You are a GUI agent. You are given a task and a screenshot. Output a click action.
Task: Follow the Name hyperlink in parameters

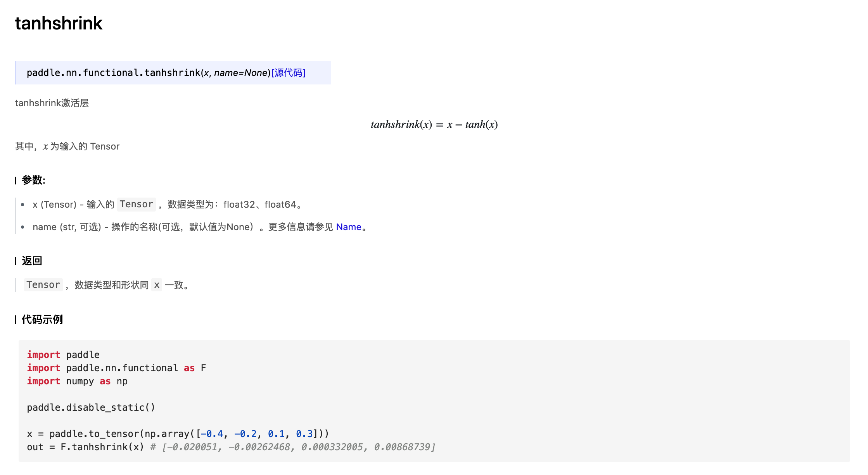click(348, 227)
